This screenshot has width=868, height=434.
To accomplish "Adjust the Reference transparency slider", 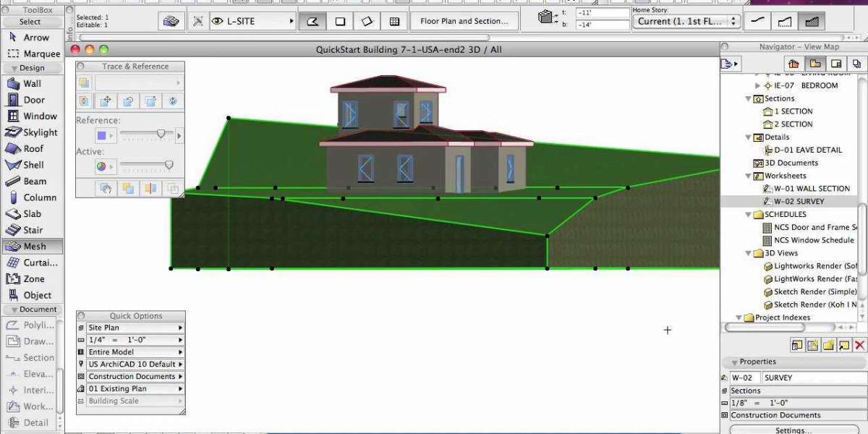I will (161, 134).
